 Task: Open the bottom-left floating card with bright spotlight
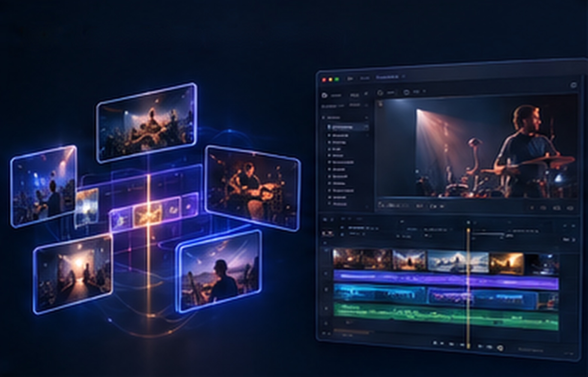(x=73, y=275)
